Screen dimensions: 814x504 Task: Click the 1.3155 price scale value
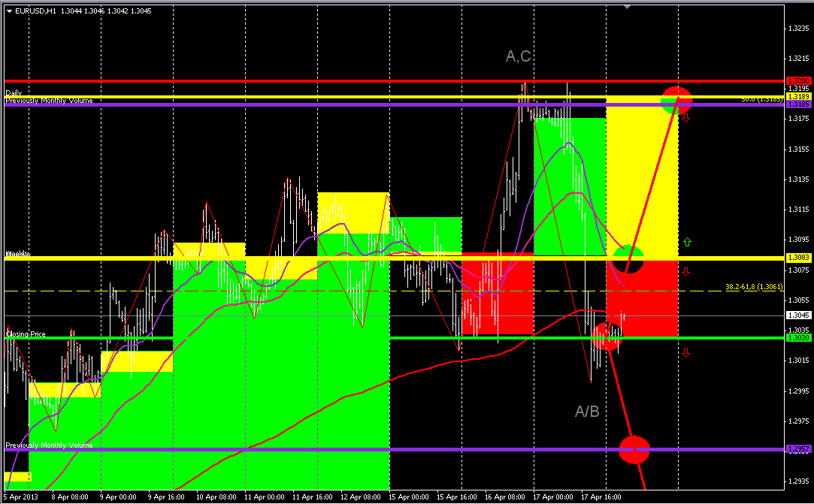(x=798, y=149)
